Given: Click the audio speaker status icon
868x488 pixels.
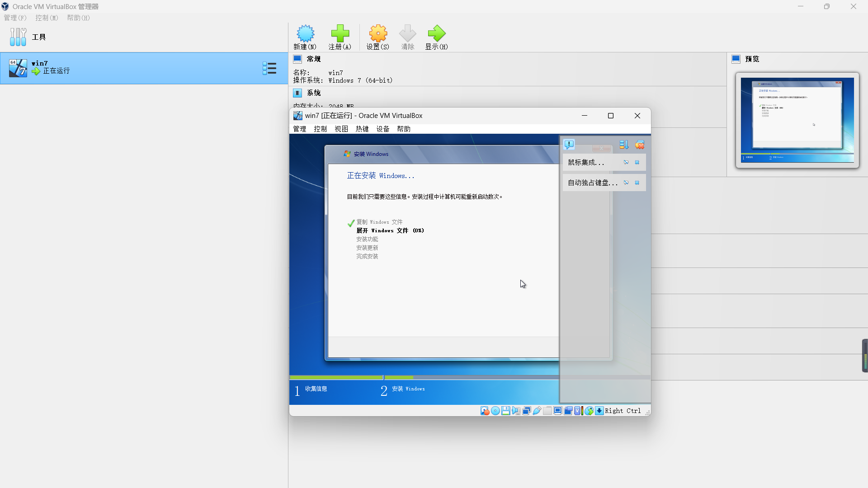Looking at the screenshot, I should pos(516,411).
